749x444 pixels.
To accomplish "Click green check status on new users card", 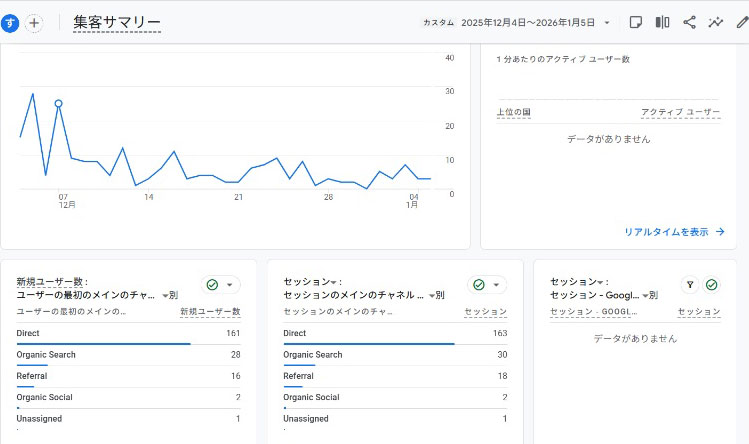I will (x=212, y=285).
